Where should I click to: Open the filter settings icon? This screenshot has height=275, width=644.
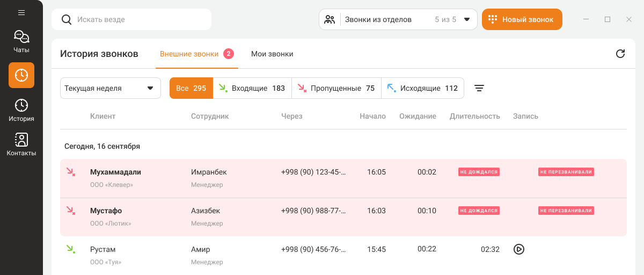479,88
